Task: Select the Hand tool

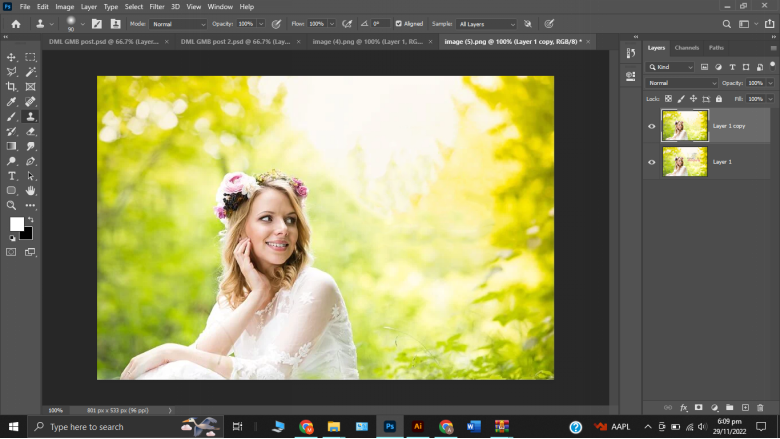Action: pos(30,190)
